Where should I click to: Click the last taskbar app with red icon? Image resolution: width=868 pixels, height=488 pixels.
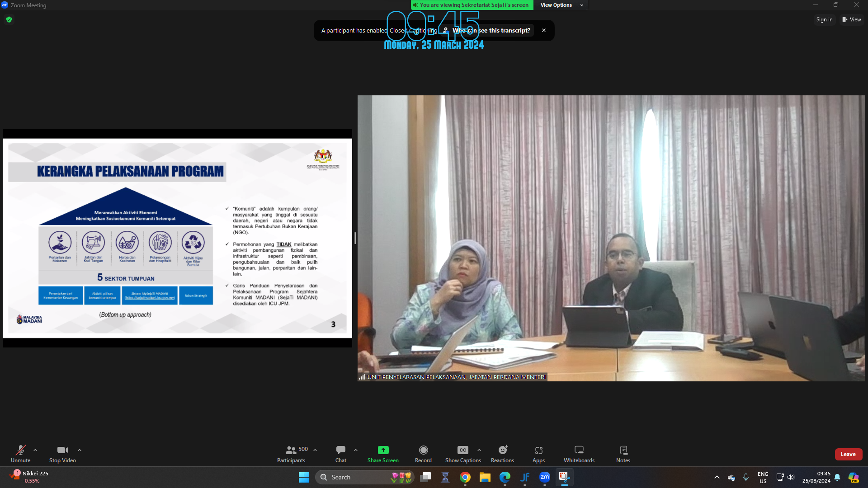[564, 477]
